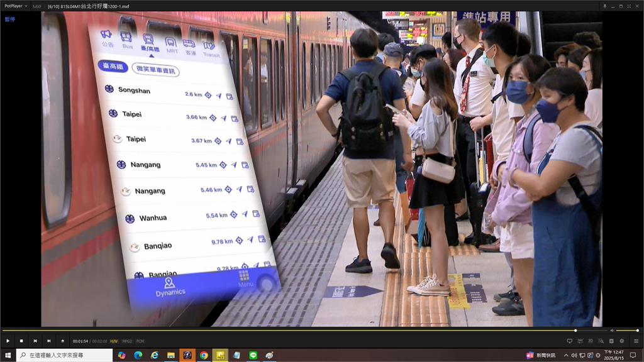Viewport: 644px width, 362px height.
Task: Open the paint palette taskbar app
Action: 269,355
